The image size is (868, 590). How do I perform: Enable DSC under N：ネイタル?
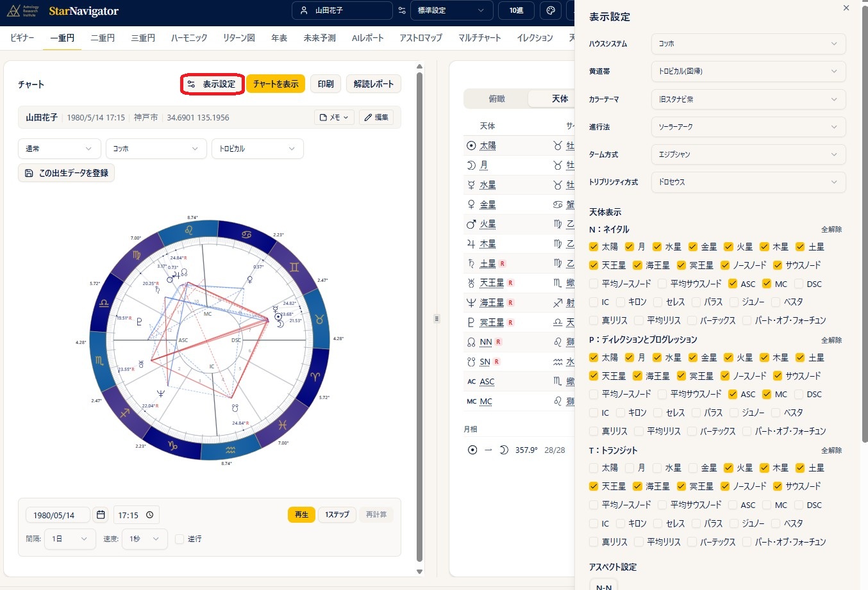[799, 284]
